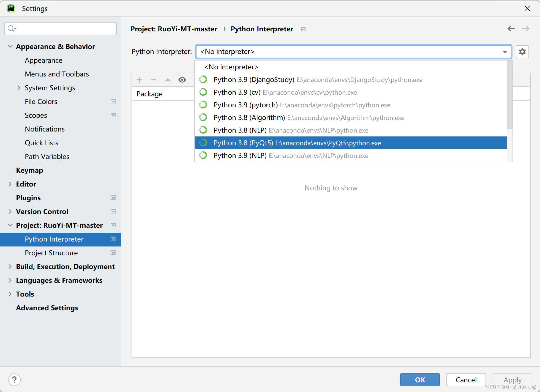Click the settings search input field
The image size is (540, 392).
[61, 29]
